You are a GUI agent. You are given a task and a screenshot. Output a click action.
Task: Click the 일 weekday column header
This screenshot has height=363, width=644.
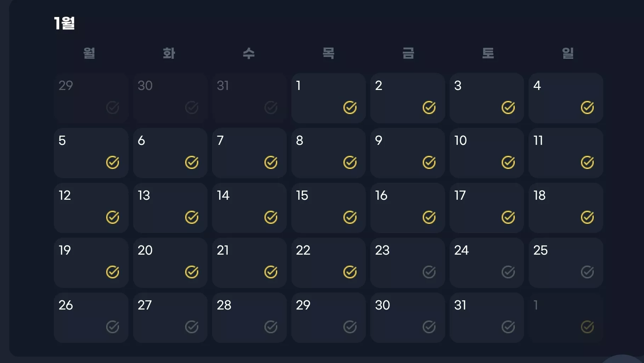click(568, 53)
